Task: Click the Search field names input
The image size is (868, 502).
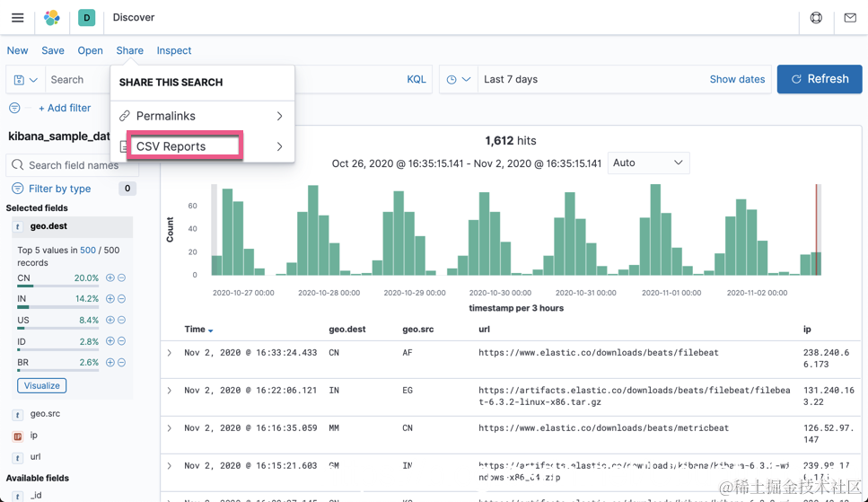Action: pyautogui.click(x=72, y=165)
